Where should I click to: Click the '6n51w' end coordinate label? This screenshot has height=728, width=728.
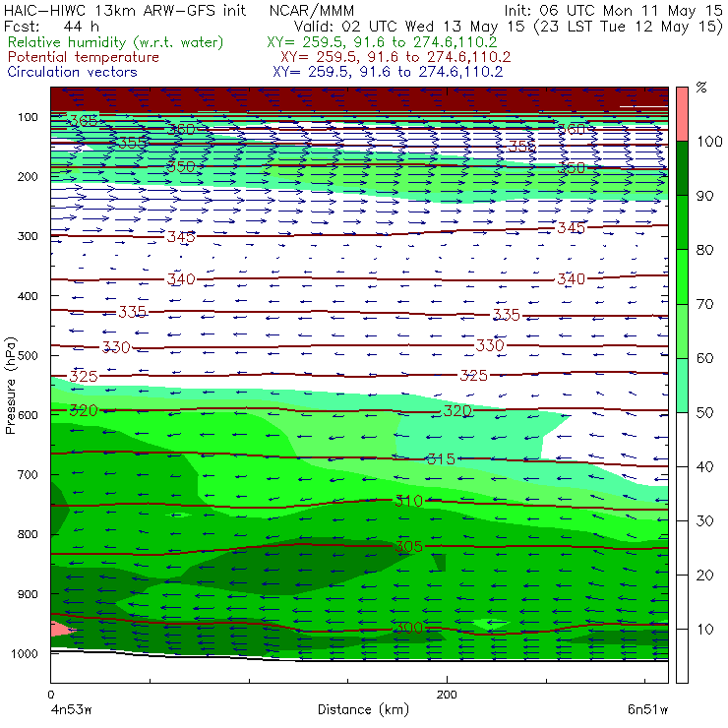(x=647, y=710)
